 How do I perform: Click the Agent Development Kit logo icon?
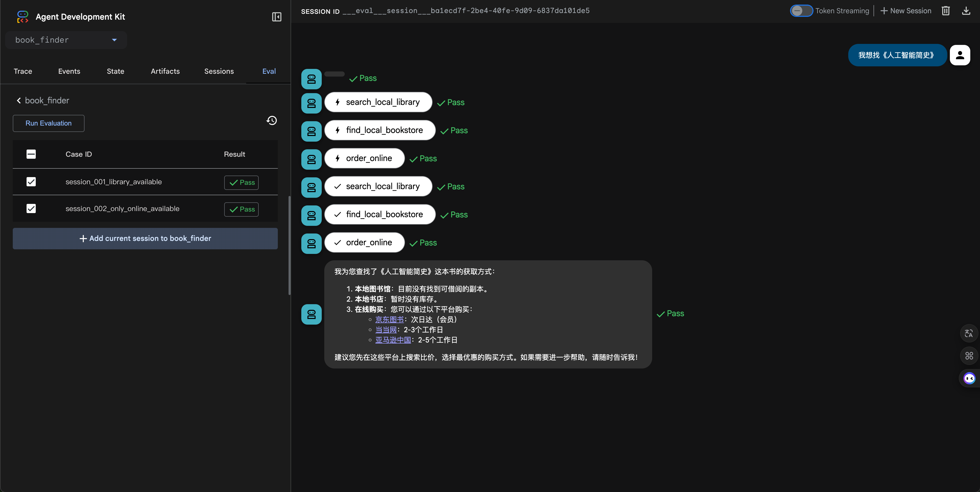click(23, 17)
